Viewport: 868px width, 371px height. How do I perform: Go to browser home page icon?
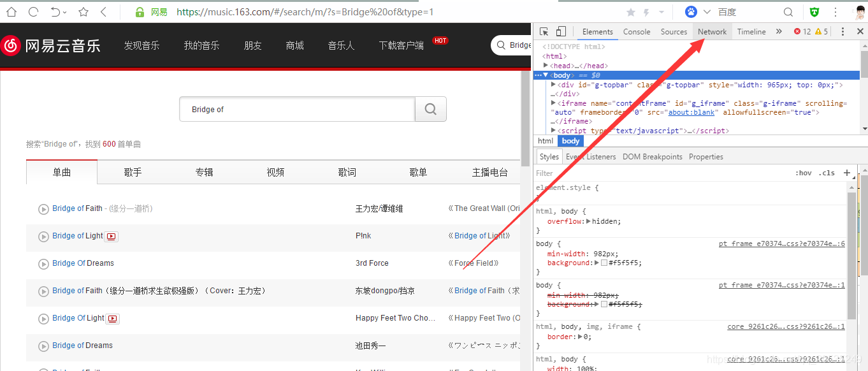tap(11, 12)
